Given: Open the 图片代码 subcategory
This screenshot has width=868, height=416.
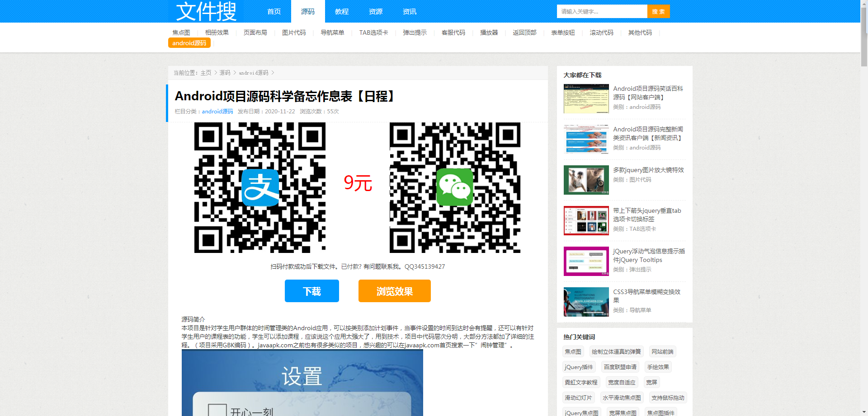Looking at the screenshot, I should coord(294,33).
